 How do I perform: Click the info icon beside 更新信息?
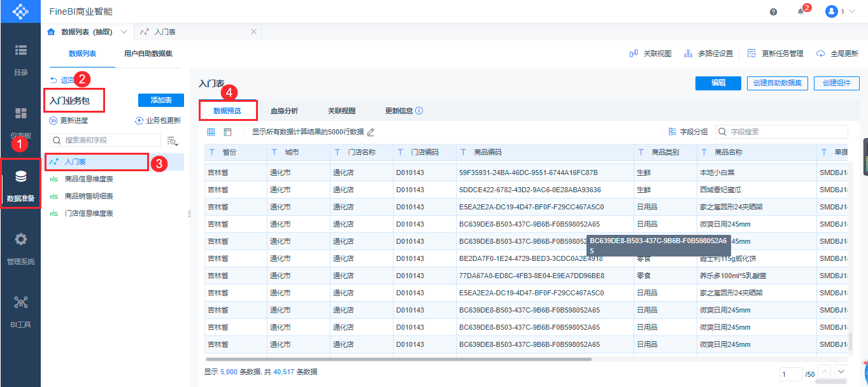(419, 111)
